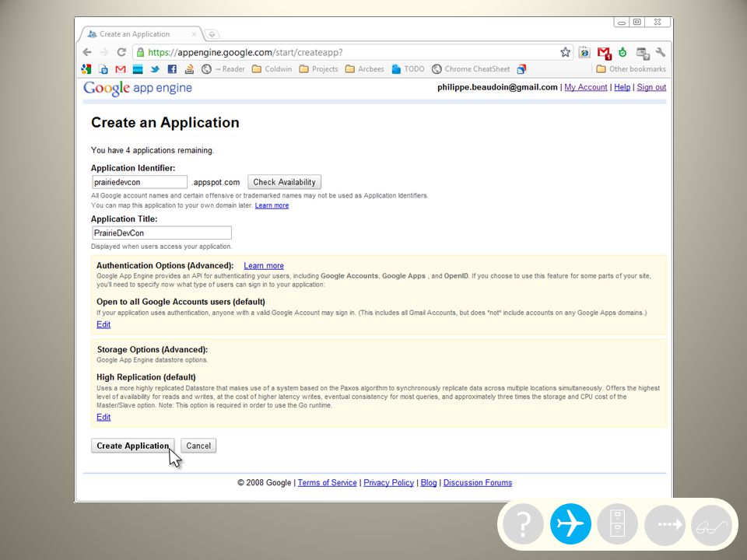The height and width of the screenshot is (560, 747).
Task: Click the Create Application button
Action: pos(133,446)
